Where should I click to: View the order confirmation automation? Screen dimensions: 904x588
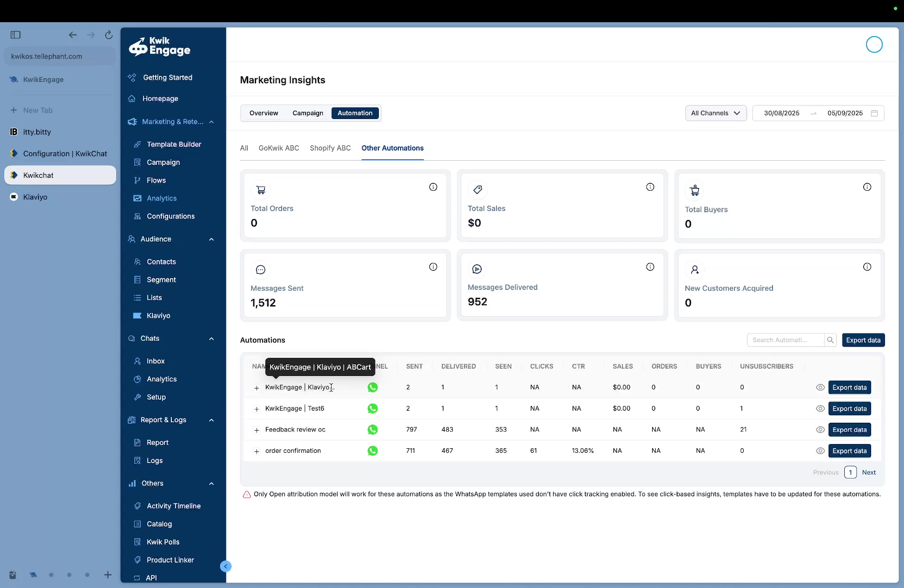tap(820, 451)
